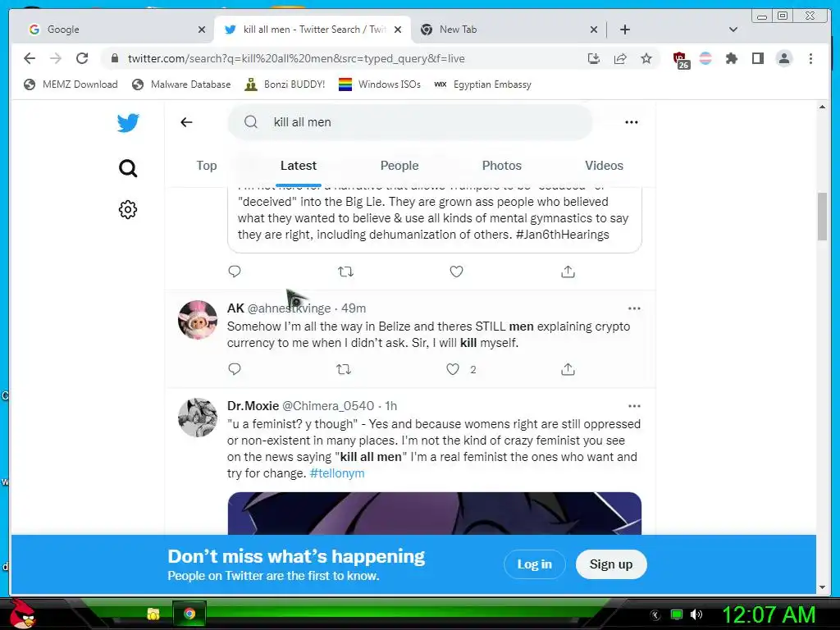The width and height of the screenshot is (840, 630).
Task: Open the Angry Birds start button
Action: 22,614
